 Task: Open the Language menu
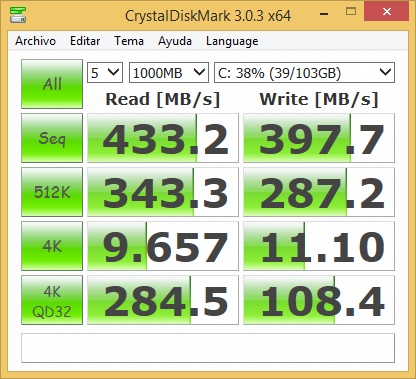click(232, 41)
